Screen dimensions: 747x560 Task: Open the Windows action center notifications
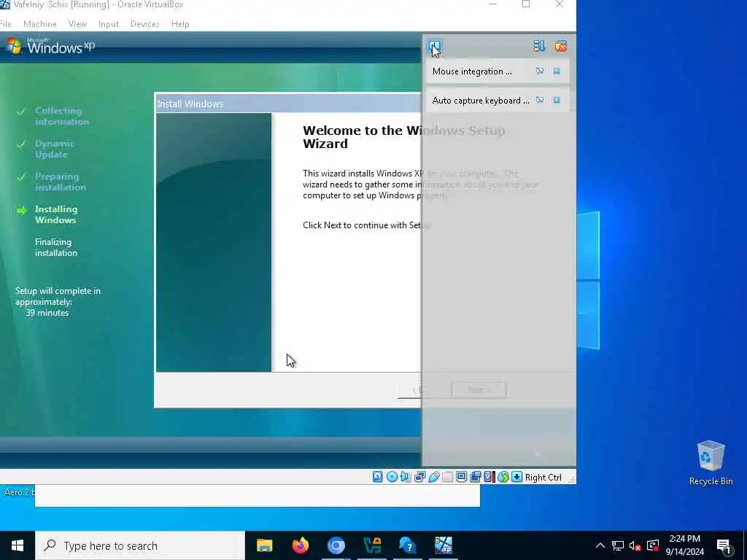pyautogui.click(x=724, y=546)
